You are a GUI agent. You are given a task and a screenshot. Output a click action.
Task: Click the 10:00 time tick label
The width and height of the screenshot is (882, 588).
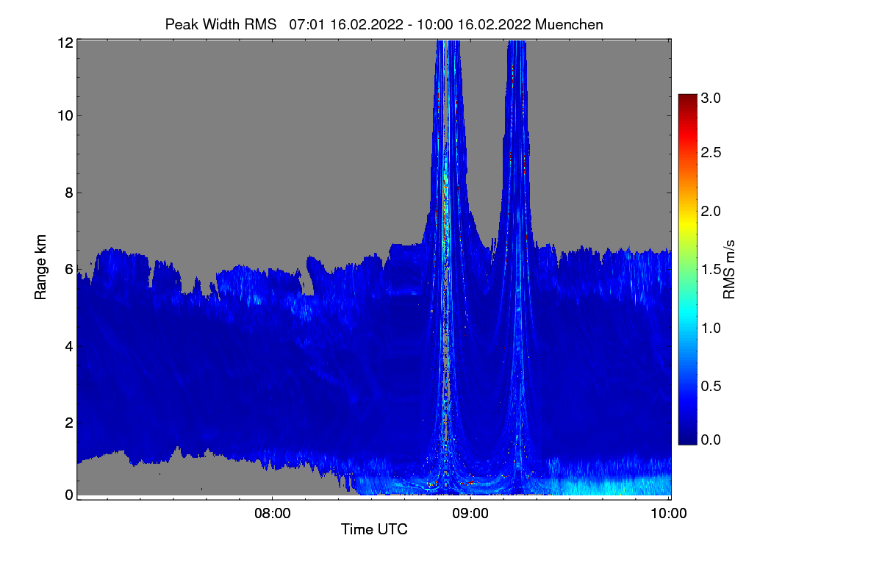[668, 513]
